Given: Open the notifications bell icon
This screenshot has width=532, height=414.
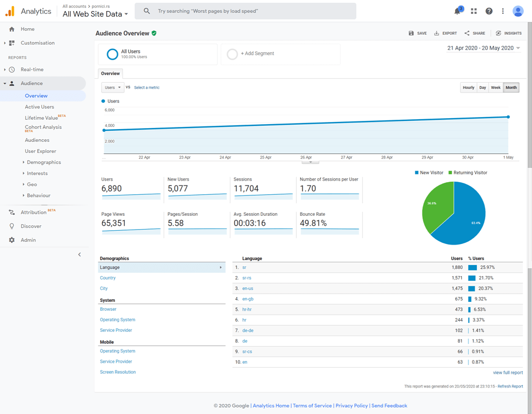Looking at the screenshot, I should click(x=457, y=11).
